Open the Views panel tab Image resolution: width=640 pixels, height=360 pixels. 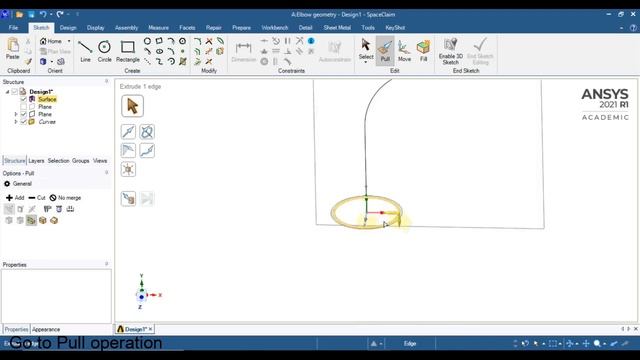(100, 161)
